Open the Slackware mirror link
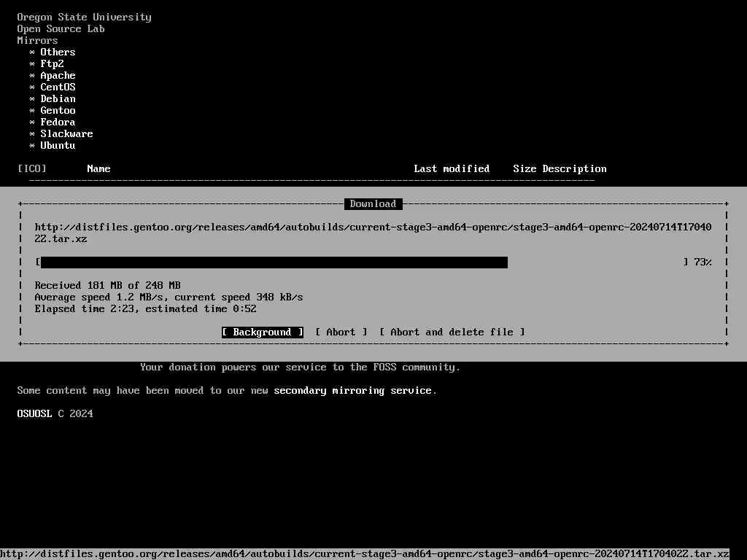747x560 pixels. pos(66,133)
